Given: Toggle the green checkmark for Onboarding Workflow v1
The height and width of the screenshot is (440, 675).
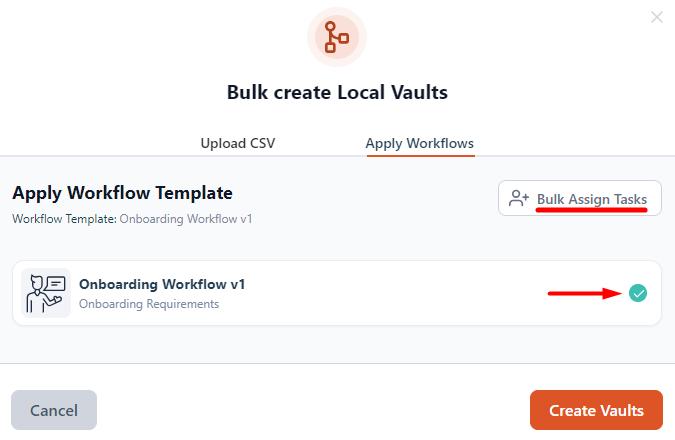Looking at the screenshot, I should click(x=638, y=293).
